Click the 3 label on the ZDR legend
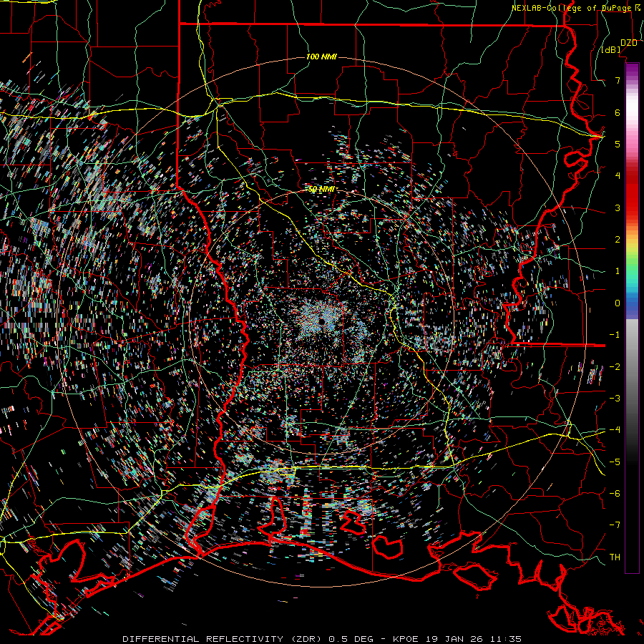This screenshot has width=644, height=644. (x=618, y=208)
